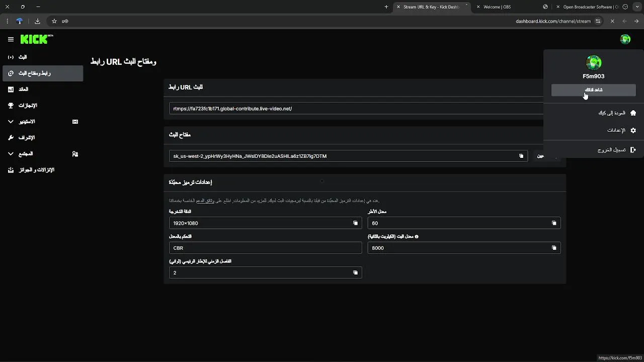Click the bar chart icon for العائد
Viewport: 644px width, 362px height.
[11, 89]
